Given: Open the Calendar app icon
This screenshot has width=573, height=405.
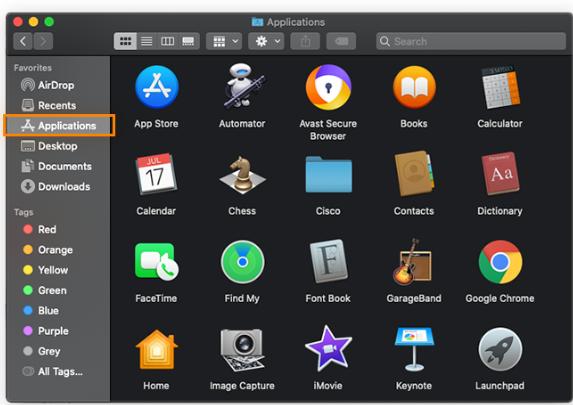Looking at the screenshot, I should [156, 174].
